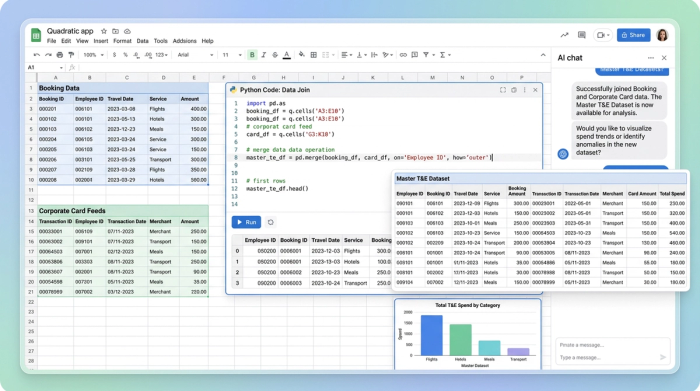Image resolution: width=700 pixels, height=391 pixels.
Task: Send the chat message arrow
Action: [663, 357]
